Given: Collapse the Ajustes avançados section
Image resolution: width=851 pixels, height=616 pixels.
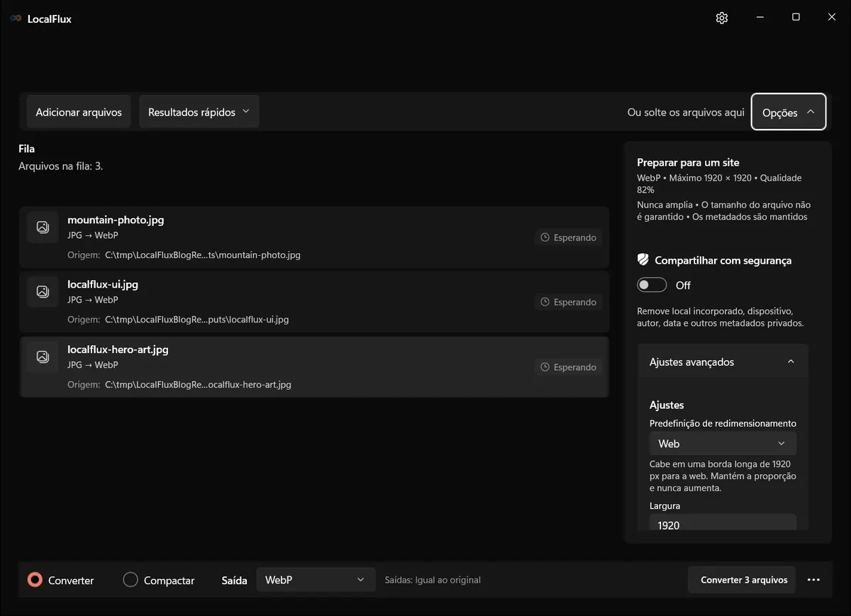Looking at the screenshot, I should point(723,362).
